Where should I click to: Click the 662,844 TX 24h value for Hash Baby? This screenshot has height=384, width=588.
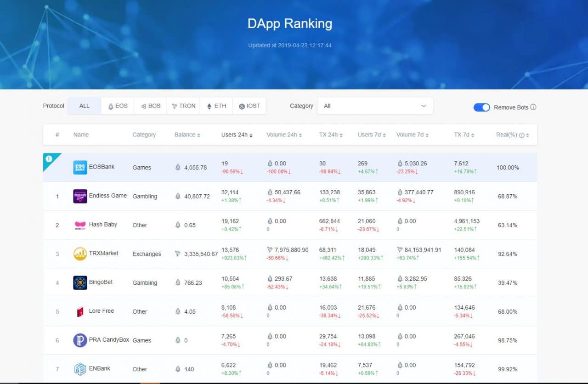[330, 221]
